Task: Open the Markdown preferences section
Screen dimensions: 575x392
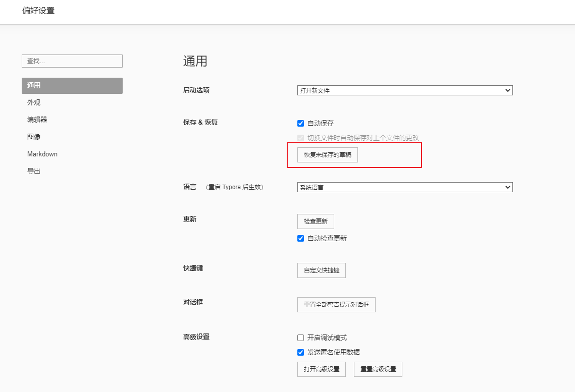Action: 42,154
